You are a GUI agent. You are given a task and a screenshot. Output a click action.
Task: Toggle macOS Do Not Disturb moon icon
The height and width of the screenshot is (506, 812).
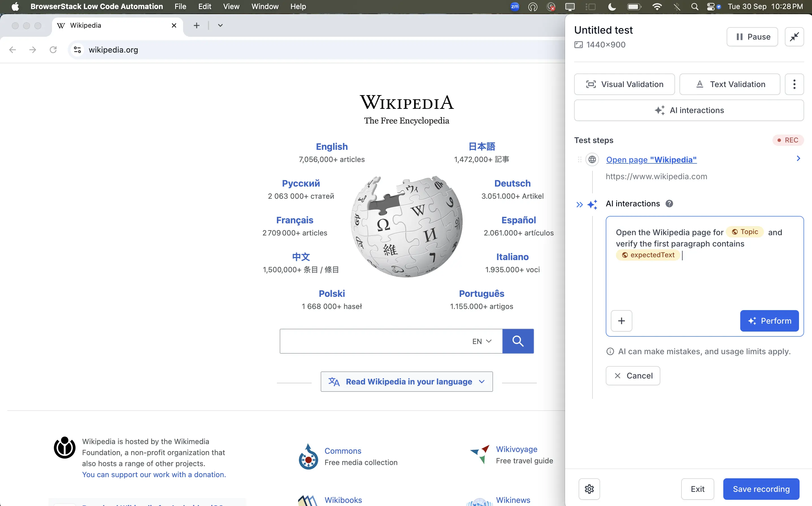point(612,7)
